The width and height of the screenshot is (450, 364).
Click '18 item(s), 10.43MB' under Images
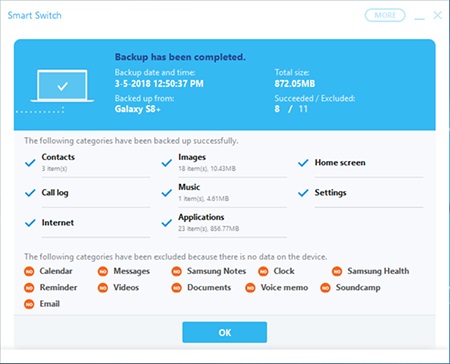(x=207, y=169)
